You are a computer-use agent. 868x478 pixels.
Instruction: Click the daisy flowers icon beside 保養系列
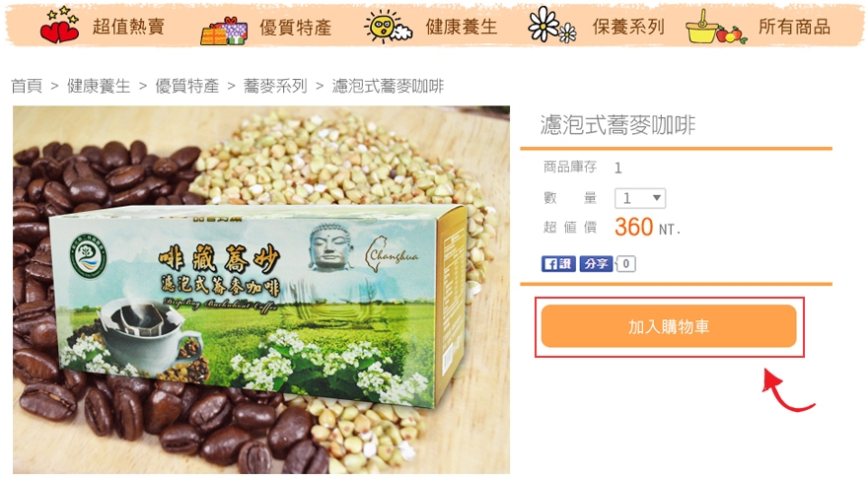point(552,25)
